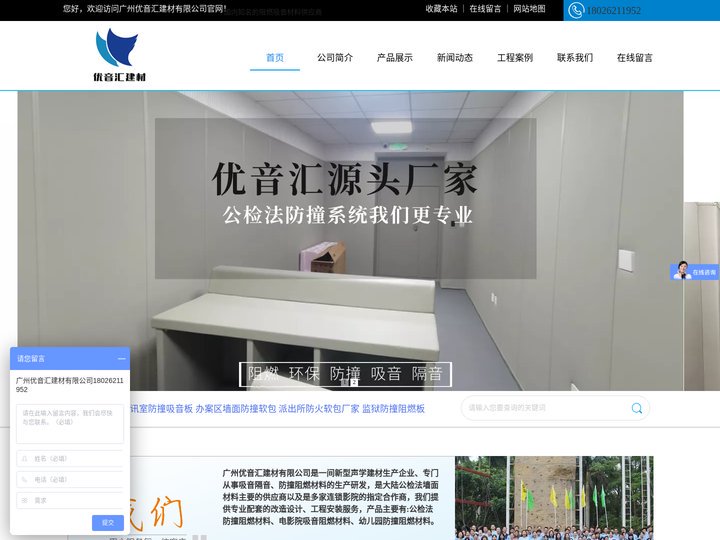Open 在线咨询 floating customer service badge

coord(694,271)
